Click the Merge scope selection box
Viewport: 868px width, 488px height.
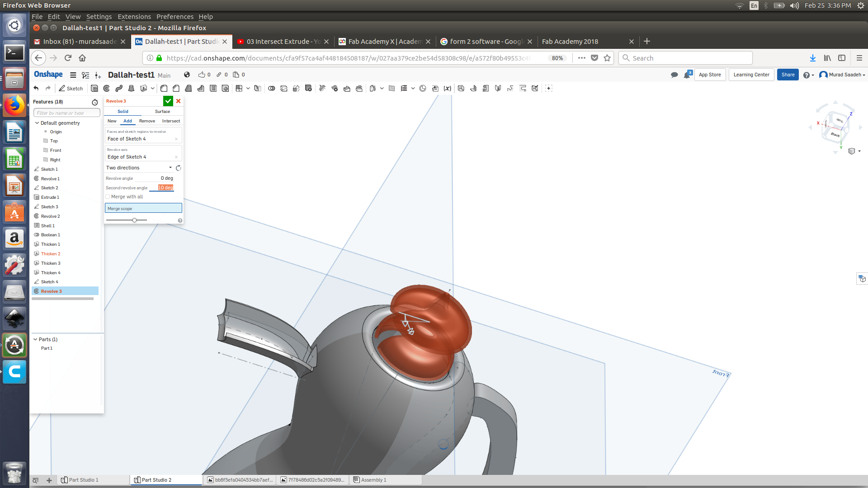click(x=143, y=208)
